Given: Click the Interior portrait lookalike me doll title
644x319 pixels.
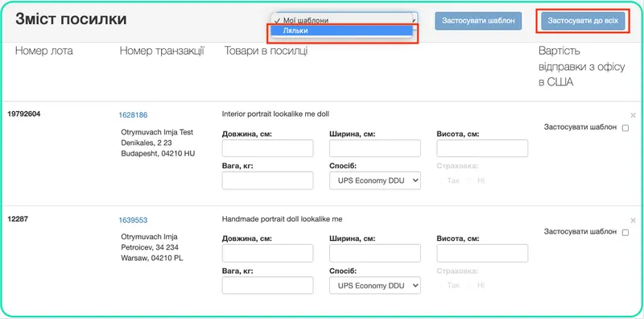Looking at the screenshot, I should [275, 114].
